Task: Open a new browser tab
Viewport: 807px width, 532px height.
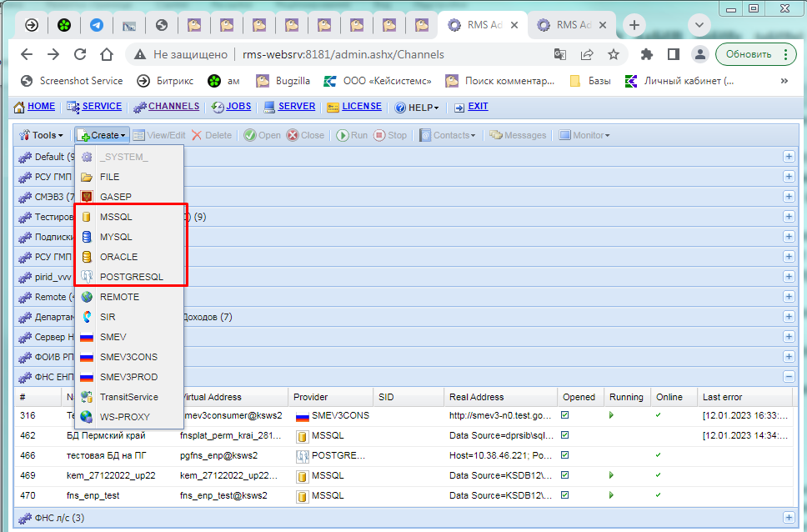Action: [x=634, y=25]
